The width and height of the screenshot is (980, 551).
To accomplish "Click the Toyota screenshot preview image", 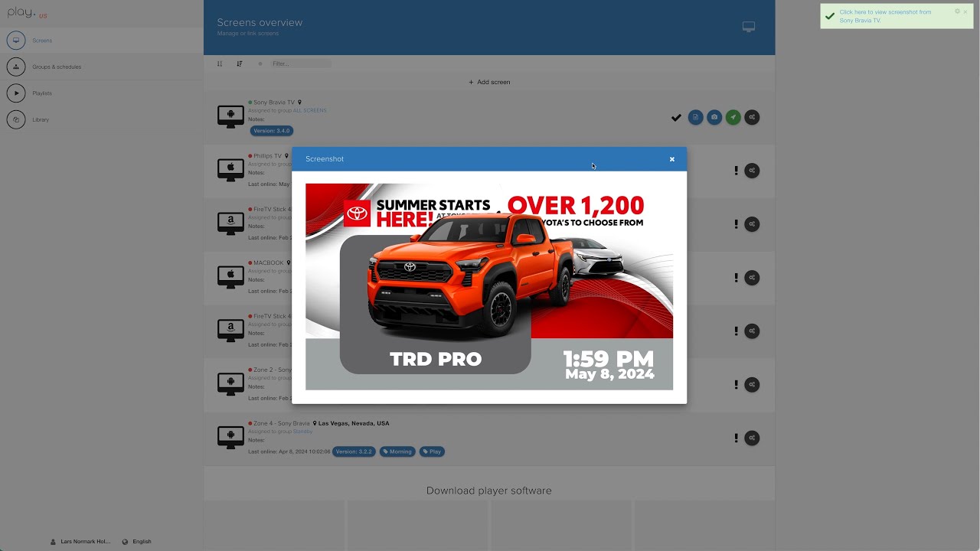I will click(x=489, y=287).
